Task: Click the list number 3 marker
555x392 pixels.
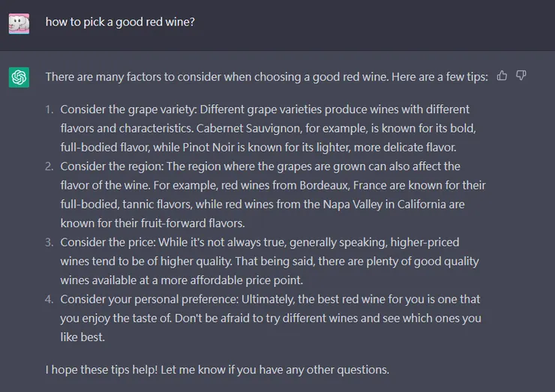Action: tap(49, 242)
